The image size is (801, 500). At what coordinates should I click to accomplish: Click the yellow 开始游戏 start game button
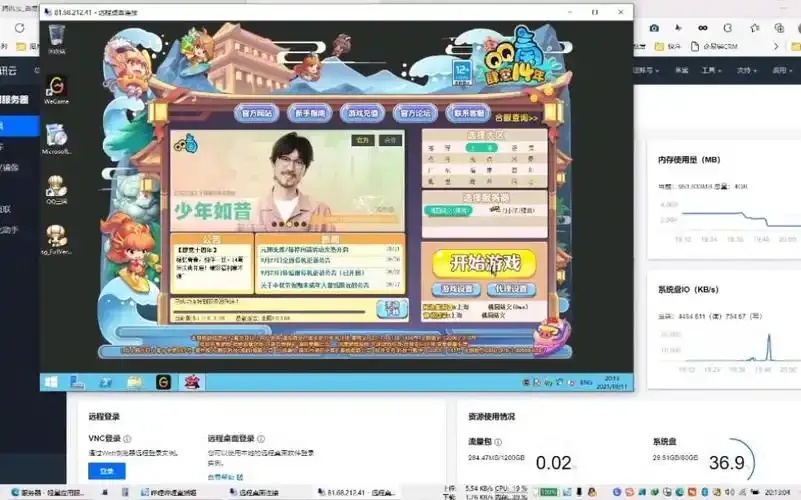point(484,263)
